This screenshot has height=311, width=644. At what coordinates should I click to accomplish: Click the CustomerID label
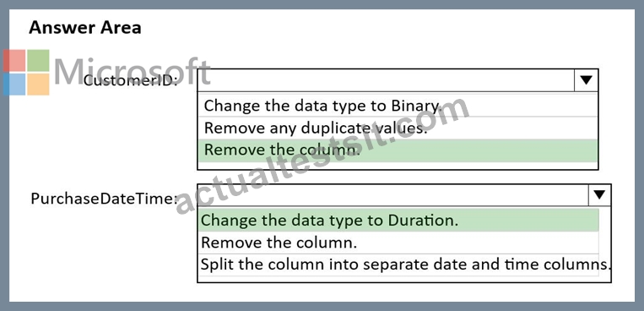pos(131,80)
